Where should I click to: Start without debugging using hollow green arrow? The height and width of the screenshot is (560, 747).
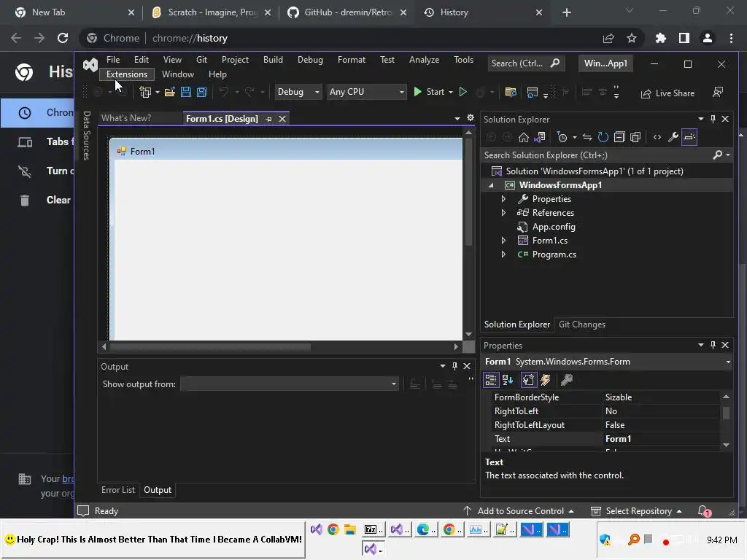click(462, 92)
